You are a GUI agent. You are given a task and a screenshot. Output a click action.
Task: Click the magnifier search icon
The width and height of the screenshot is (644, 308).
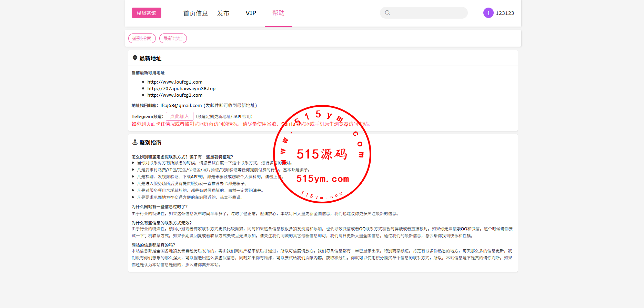click(388, 13)
